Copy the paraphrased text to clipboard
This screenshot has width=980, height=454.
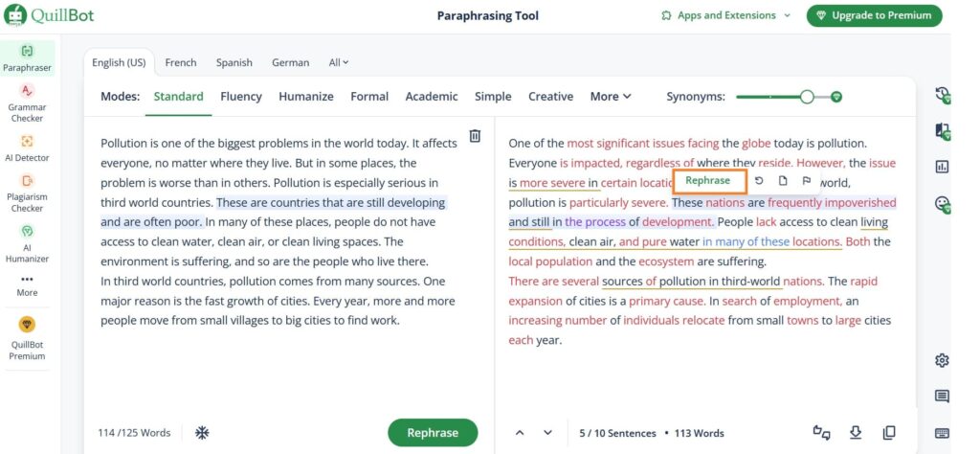pyautogui.click(x=889, y=433)
